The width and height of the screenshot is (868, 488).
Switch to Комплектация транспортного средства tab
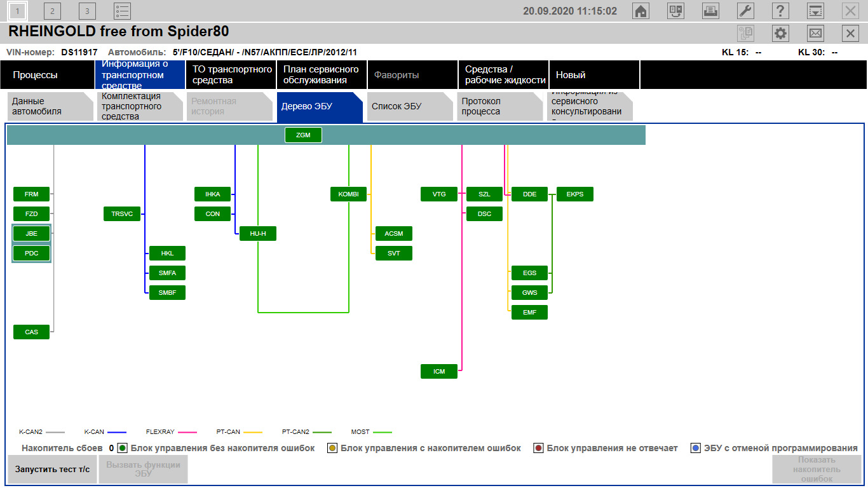pos(140,106)
